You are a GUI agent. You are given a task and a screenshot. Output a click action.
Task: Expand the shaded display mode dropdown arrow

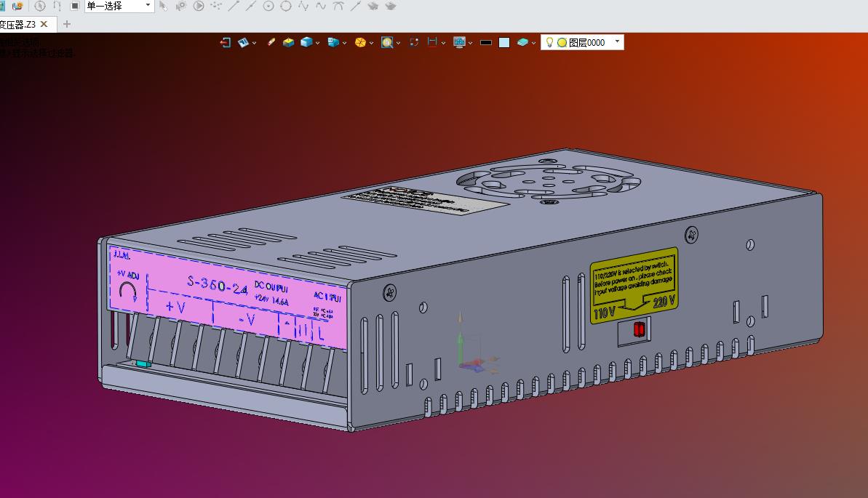tap(317, 43)
